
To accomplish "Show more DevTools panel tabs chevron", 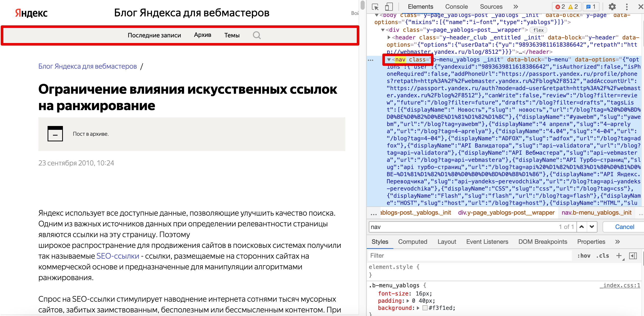I will [516, 7].
